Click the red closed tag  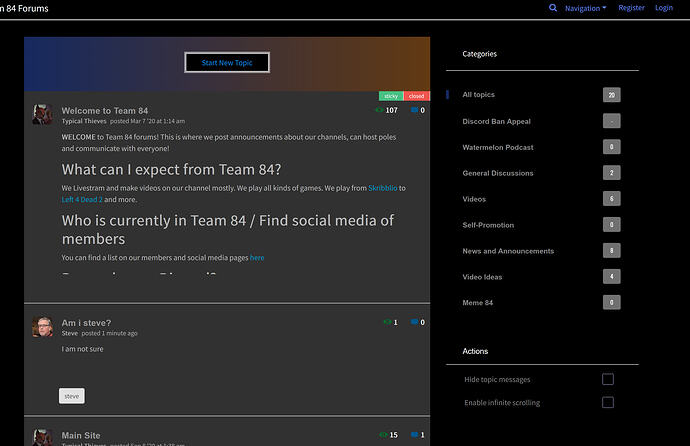click(x=416, y=96)
